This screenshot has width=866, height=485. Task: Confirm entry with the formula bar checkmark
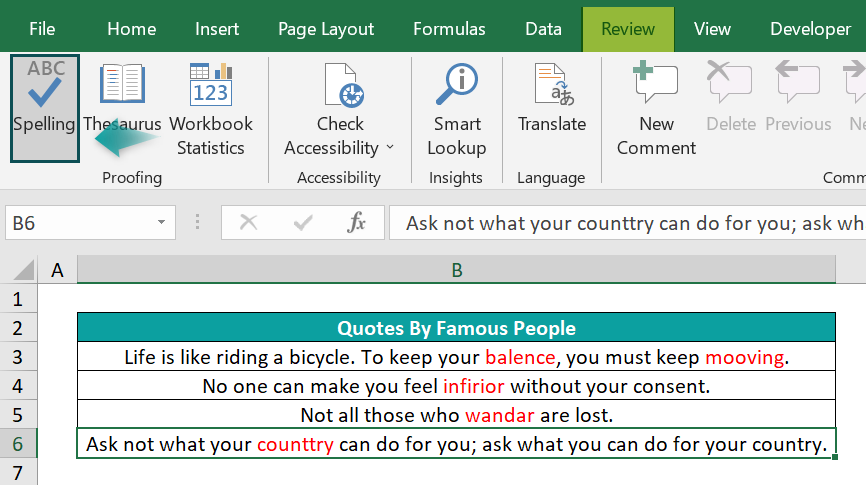(303, 223)
